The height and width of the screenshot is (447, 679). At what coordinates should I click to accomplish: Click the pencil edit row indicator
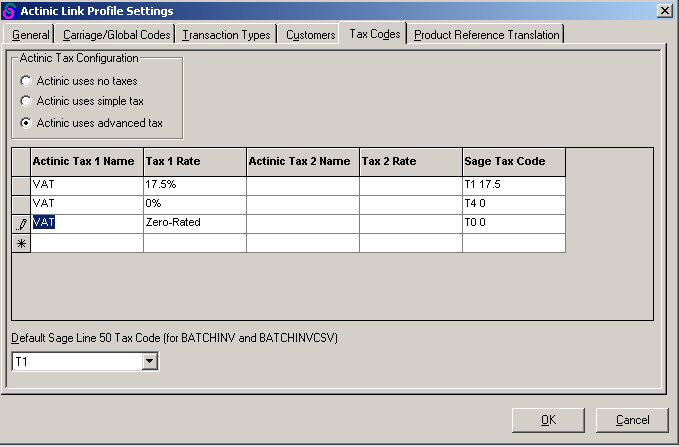pos(21,223)
